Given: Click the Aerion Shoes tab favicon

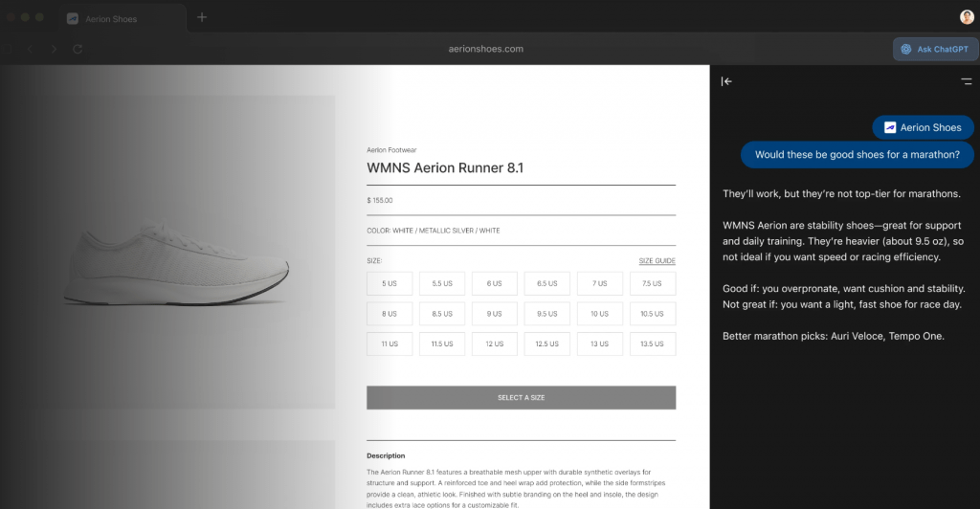Looking at the screenshot, I should point(73,18).
